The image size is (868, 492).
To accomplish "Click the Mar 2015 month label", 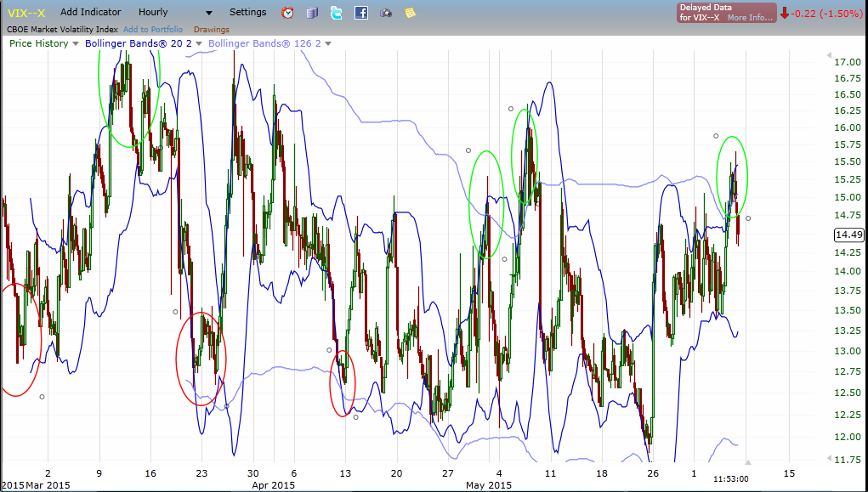I will (x=47, y=485).
